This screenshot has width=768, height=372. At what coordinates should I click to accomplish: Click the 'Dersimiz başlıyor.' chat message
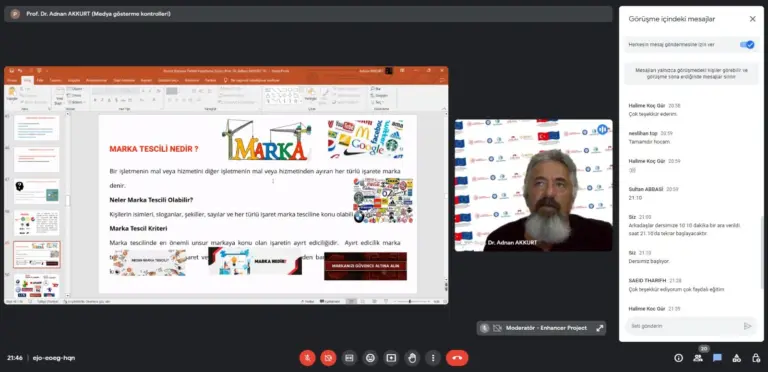pyautogui.click(x=648, y=261)
